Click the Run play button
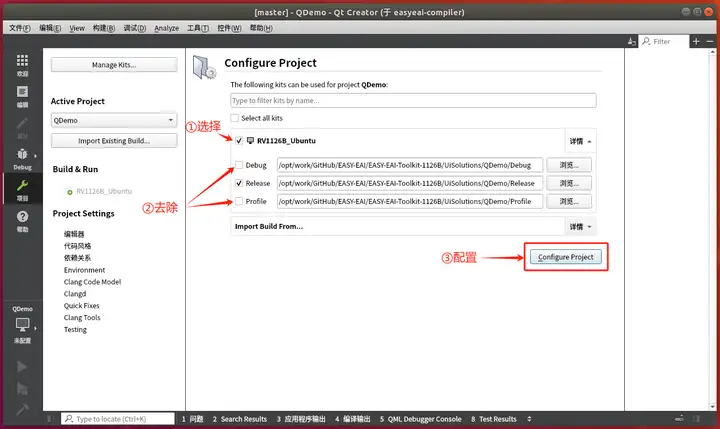The height and width of the screenshot is (429, 720). pos(22,367)
